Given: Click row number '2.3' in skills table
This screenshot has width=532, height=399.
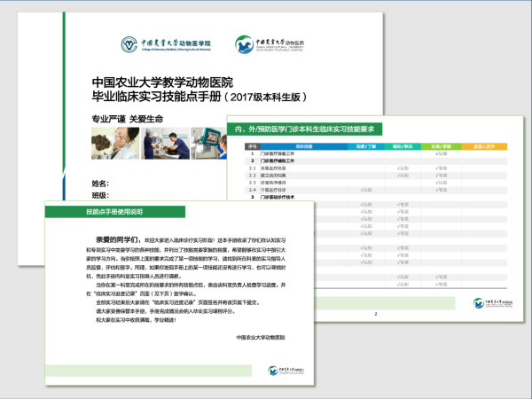Looking at the screenshot, I should (253, 183).
